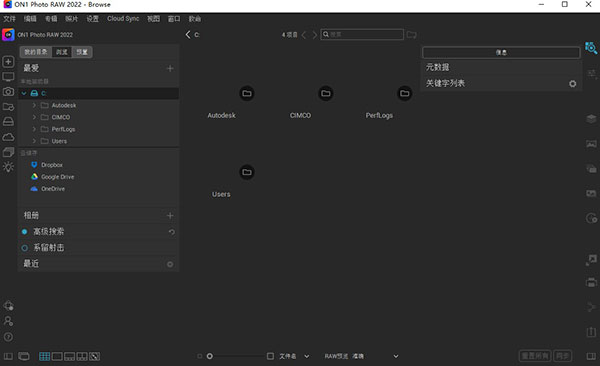Open the 编辑 menu
Image resolution: width=600 pixels, height=366 pixels.
coord(30,19)
